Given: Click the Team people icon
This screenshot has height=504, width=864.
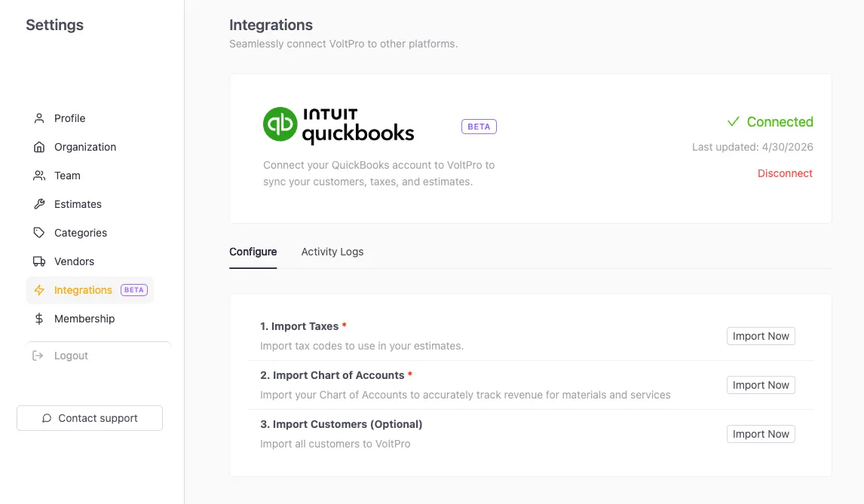Looking at the screenshot, I should 39,176.
